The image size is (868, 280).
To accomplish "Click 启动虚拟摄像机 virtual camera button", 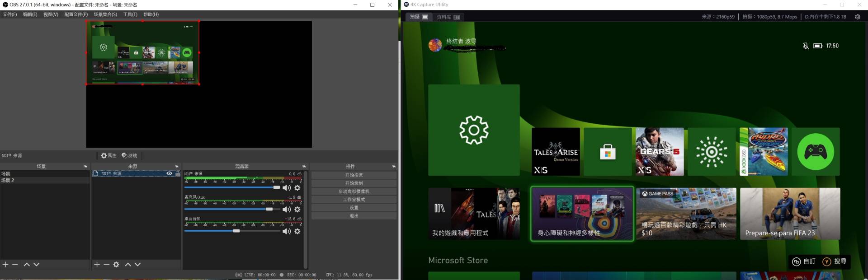I will (354, 191).
